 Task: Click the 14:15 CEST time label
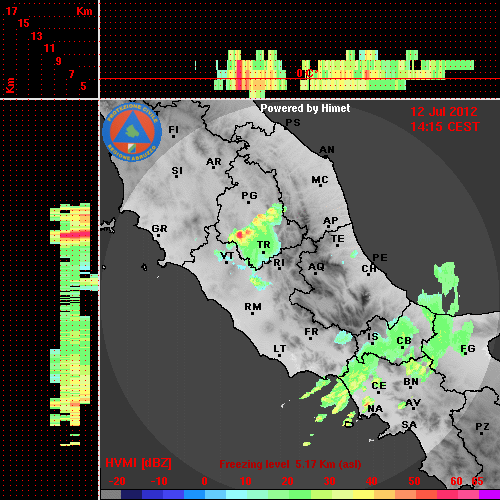(445, 127)
